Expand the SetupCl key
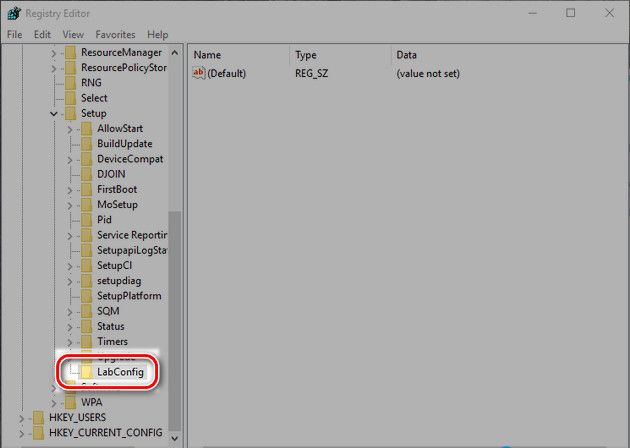The image size is (630, 448). tap(70, 266)
